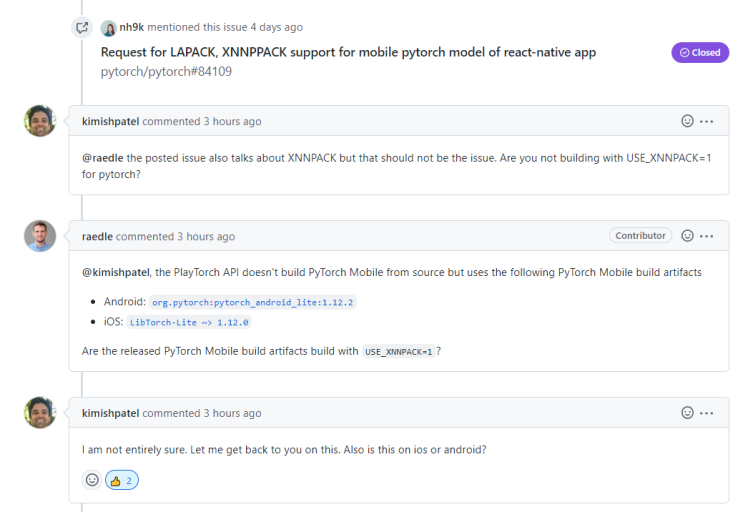The width and height of the screenshot is (743, 512).
Task: Click the @raedle mention
Action: tap(102, 158)
